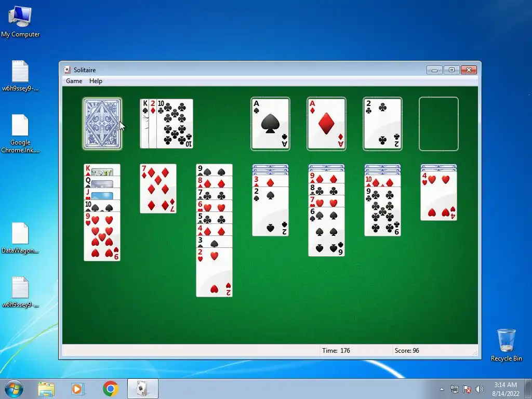Open the volume speaker tray icon
532x399 pixels.
pyautogui.click(x=480, y=389)
